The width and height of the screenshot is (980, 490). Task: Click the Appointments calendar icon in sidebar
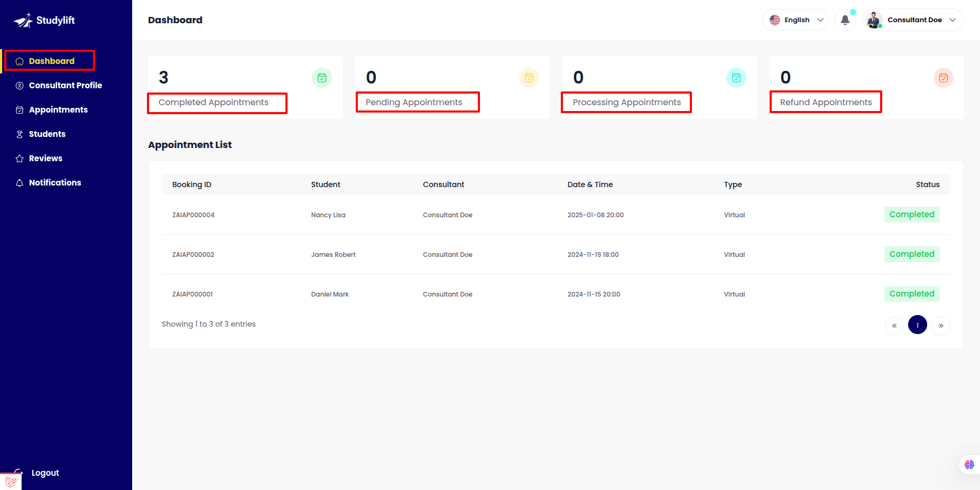click(20, 110)
